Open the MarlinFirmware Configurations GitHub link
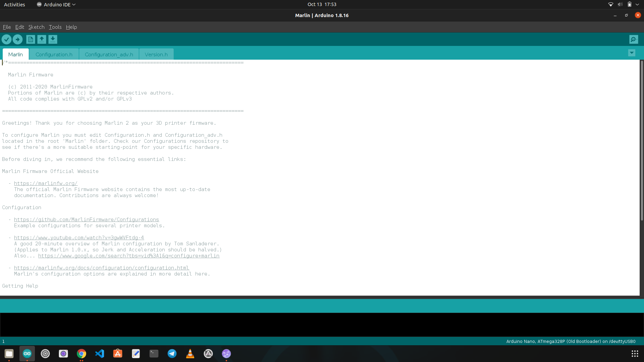 point(87,220)
